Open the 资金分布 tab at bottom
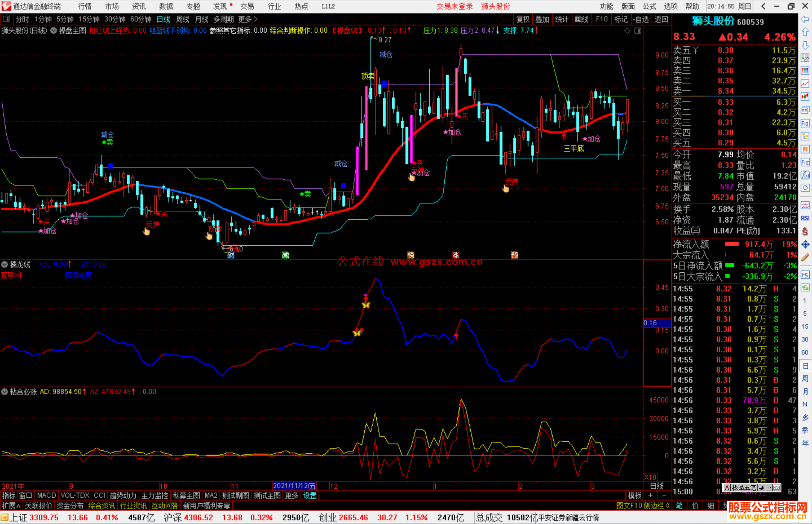812x524 pixels. 70,506
